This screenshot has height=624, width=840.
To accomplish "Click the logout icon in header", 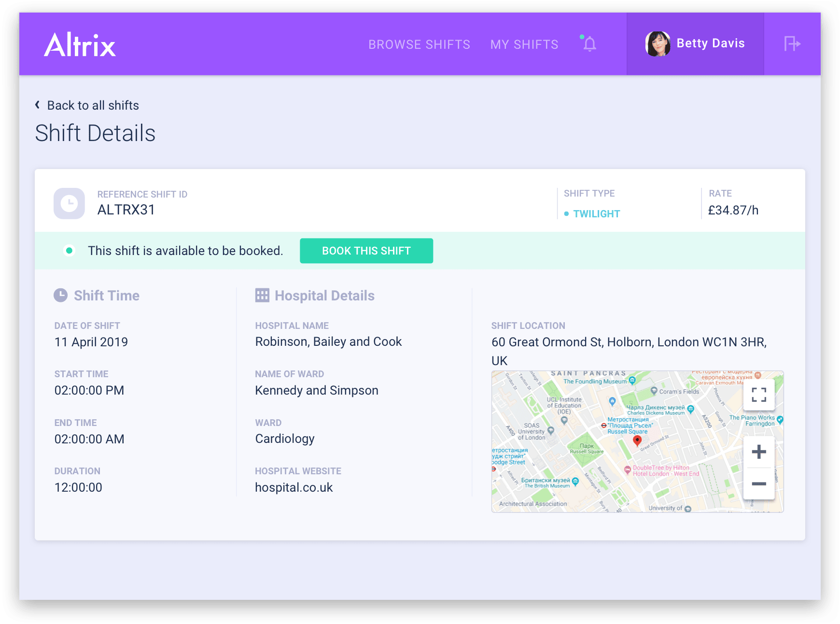I will tap(792, 44).
